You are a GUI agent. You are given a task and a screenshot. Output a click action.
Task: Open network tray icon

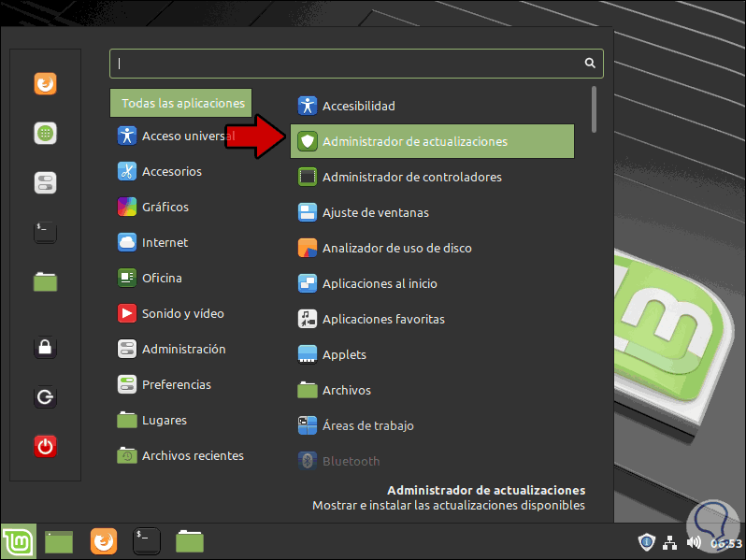click(670, 542)
